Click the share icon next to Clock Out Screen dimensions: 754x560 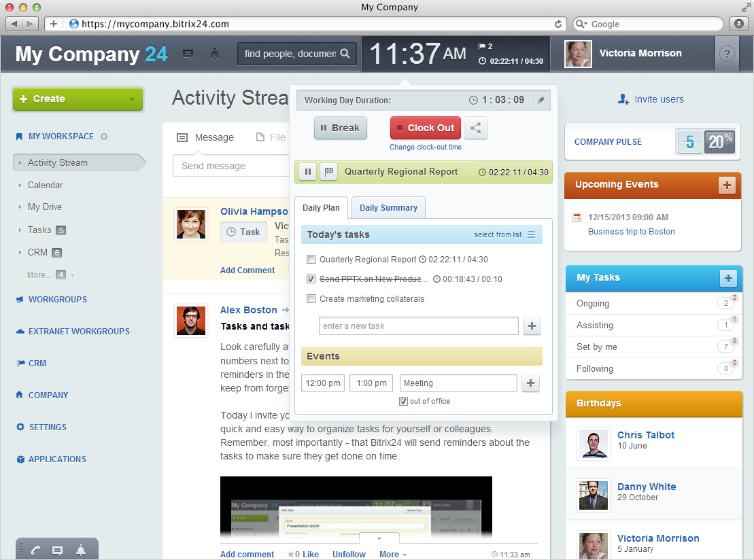(x=476, y=128)
